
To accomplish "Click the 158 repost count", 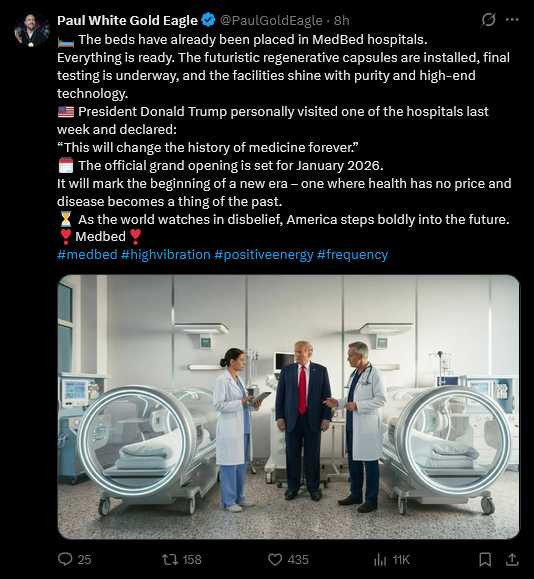I will click(x=192, y=560).
